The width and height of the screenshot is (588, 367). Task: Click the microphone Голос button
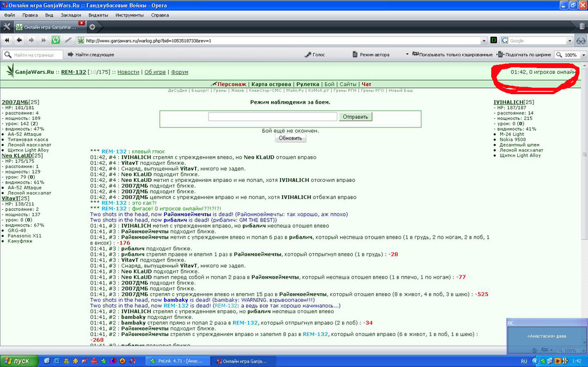[x=315, y=55]
